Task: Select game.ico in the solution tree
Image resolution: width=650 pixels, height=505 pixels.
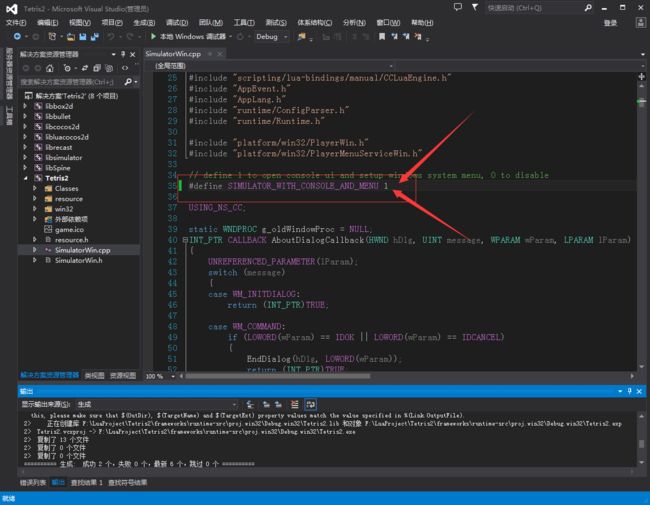Action: click(x=69, y=229)
